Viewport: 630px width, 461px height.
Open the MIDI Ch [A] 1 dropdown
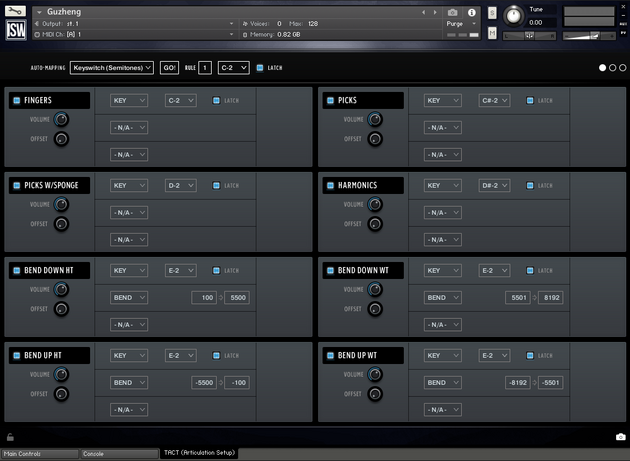click(x=134, y=35)
